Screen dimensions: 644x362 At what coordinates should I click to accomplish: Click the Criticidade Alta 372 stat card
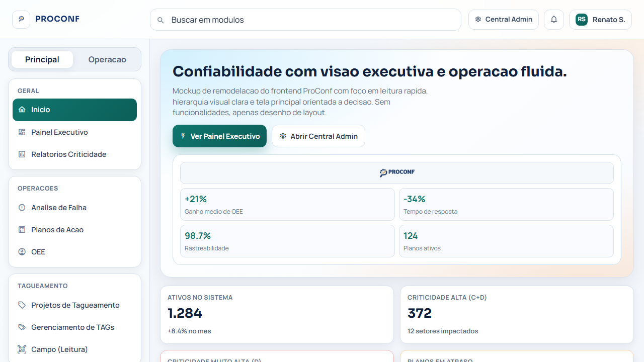[x=517, y=314]
